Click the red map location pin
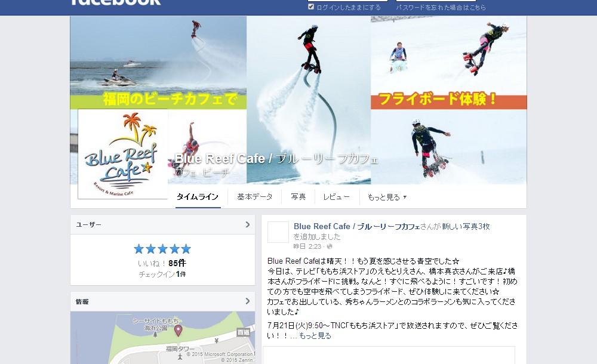This screenshot has height=364, width=597. point(178,330)
